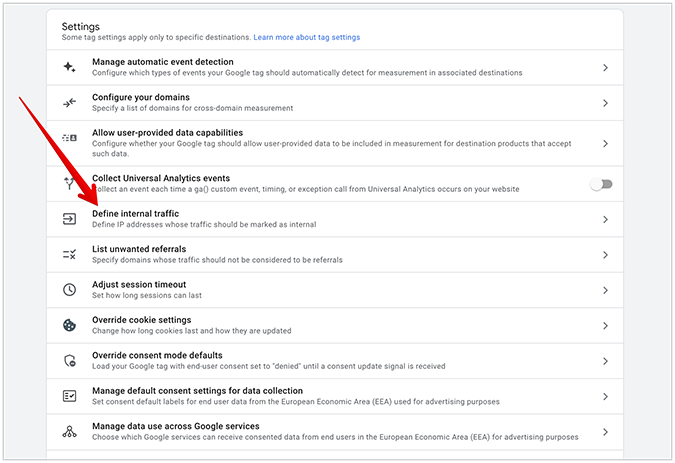Click the Collect Universal Analytics events title

pos(161,178)
